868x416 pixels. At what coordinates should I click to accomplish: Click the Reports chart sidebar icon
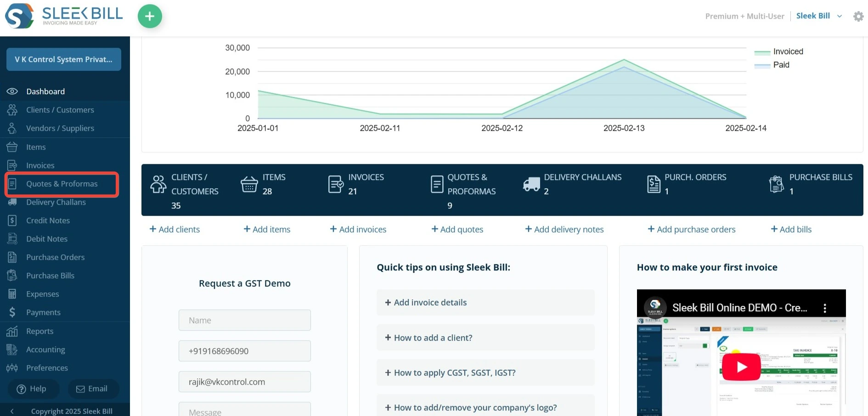point(12,331)
